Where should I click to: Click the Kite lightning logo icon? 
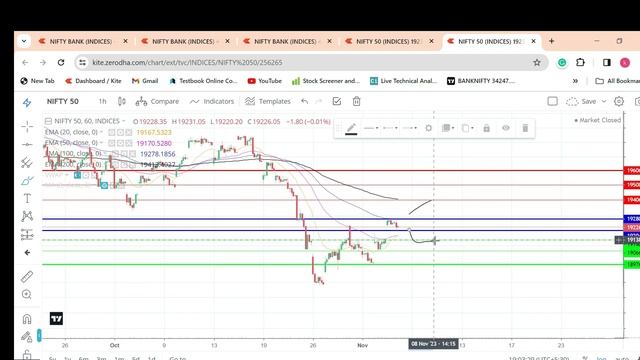pyautogui.click(x=27, y=102)
